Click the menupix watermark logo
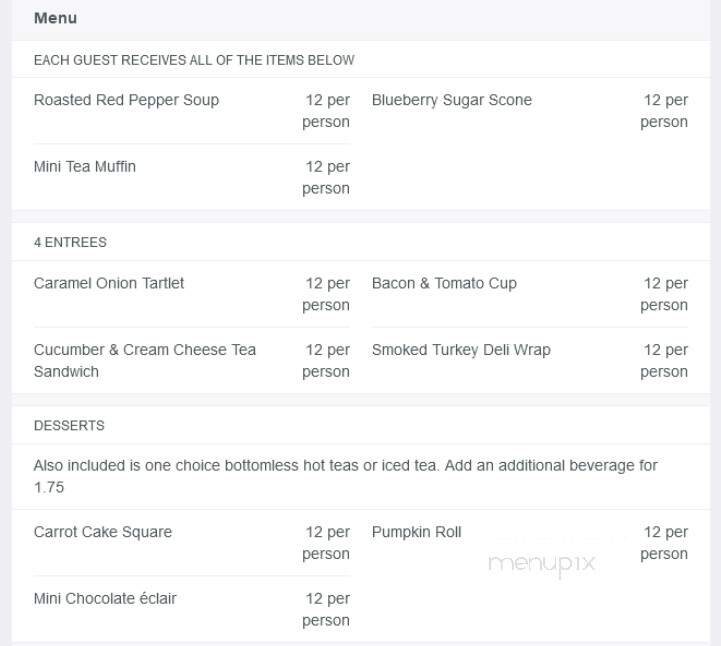The height and width of the screenshot is (646, 721). pos(542,564)
